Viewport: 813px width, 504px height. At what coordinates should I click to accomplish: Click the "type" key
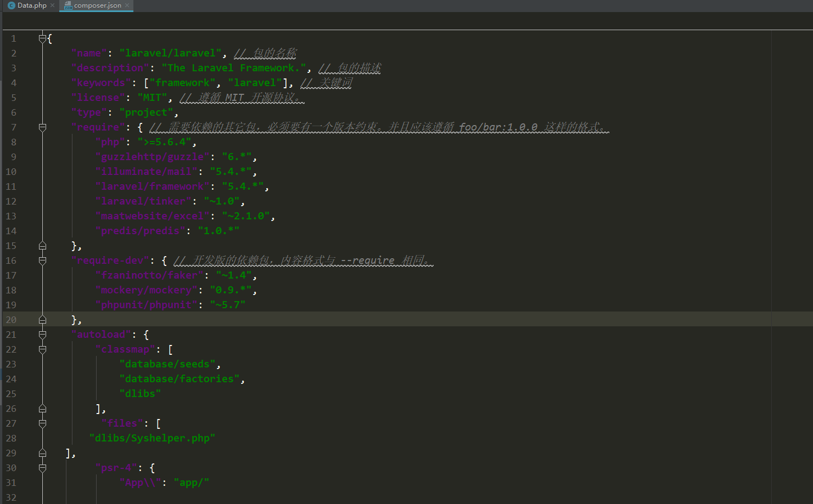point(89,112)
